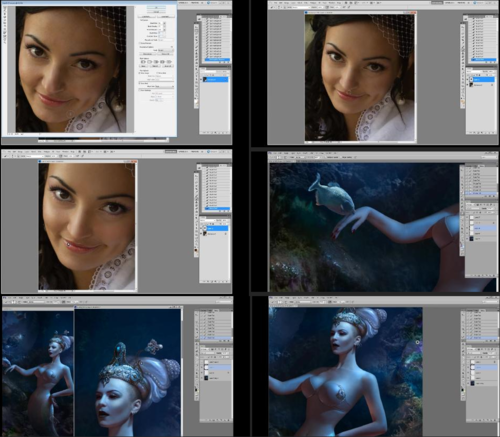Select the top tool in the fish scene's toolbar

coord(462,170)
